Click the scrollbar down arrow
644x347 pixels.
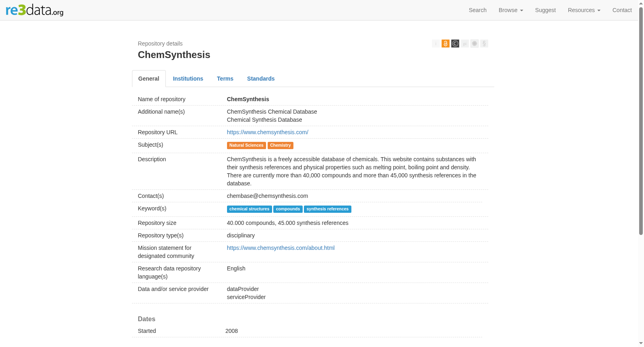coord(641,343)
